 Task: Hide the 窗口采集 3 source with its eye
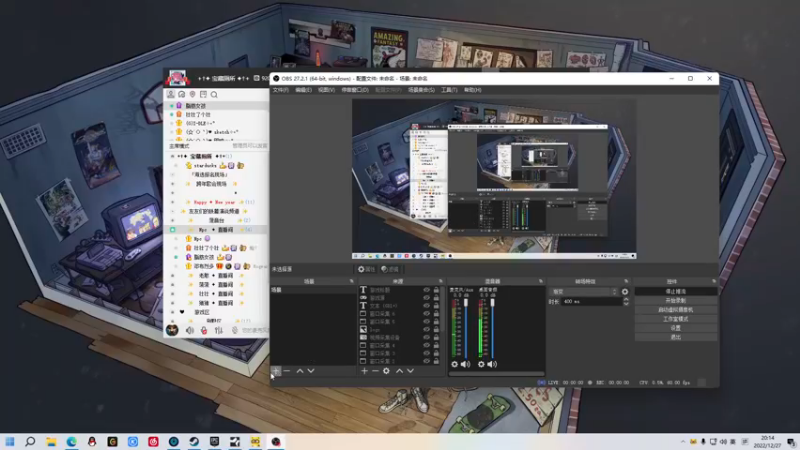coord(427,353)
